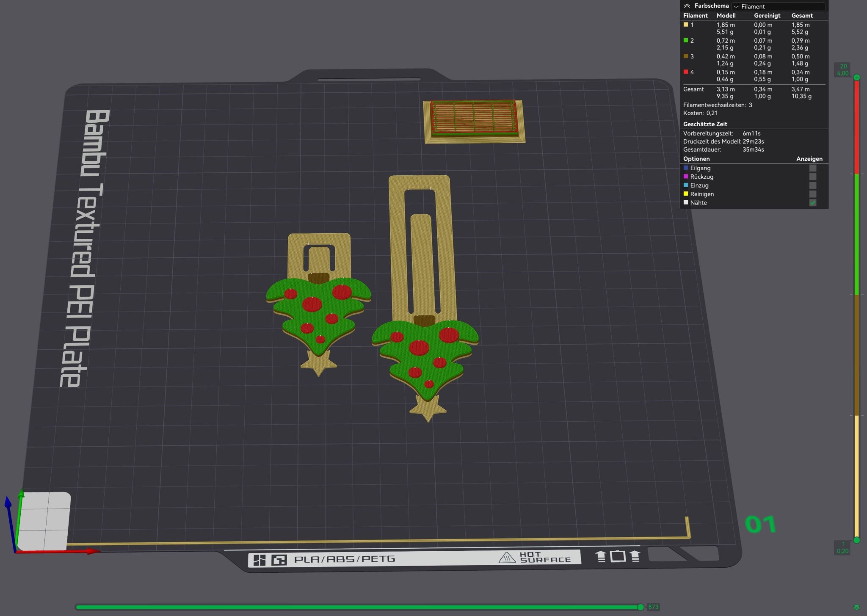Click the bottom handle of vertical layer slider
The image size is (867, 616).
856,540
